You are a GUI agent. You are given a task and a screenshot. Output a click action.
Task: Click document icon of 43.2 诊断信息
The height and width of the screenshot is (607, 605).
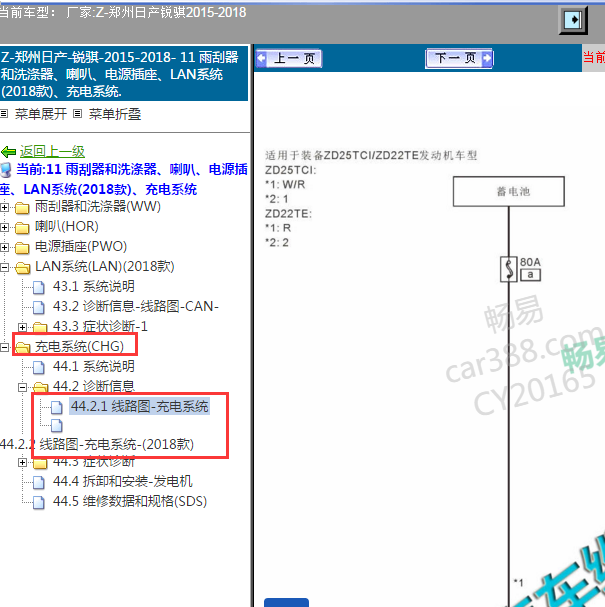pos(39,308)
